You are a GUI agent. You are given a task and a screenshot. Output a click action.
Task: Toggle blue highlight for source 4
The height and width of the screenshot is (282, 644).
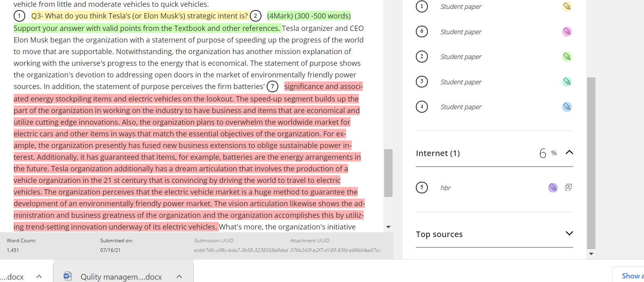pos(567,107)
